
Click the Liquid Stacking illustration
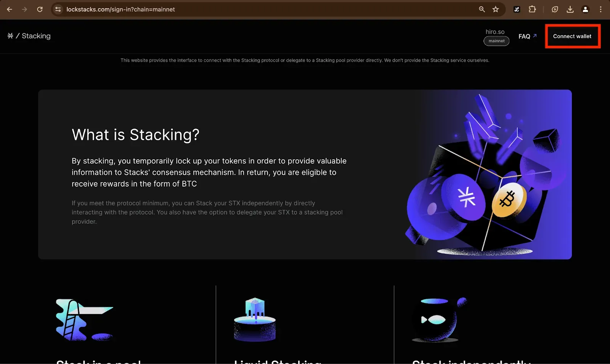pos(255,319)
